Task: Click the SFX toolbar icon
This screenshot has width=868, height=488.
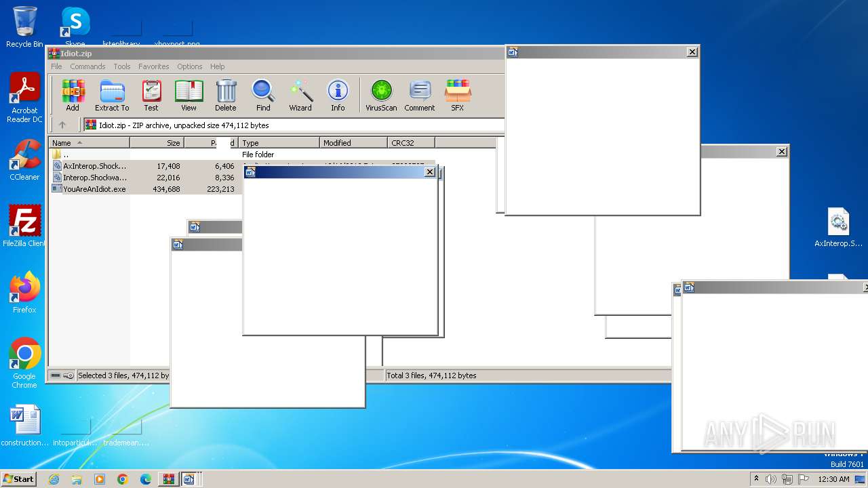Action: pyautogui.click(x=458, y=95)
